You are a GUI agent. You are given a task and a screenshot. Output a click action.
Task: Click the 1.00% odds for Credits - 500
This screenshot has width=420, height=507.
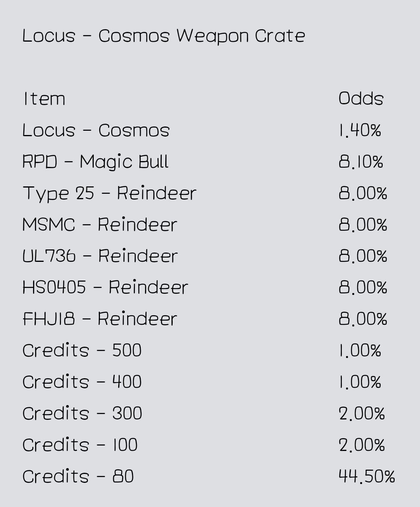(x=360, y=350)
